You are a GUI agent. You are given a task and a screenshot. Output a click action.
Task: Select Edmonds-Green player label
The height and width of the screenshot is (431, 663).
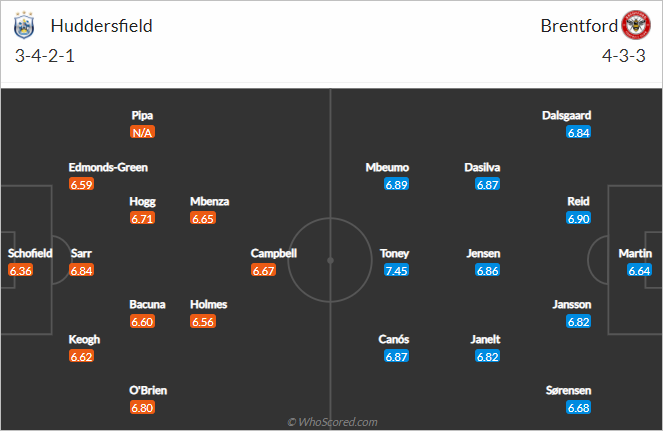pos(108,167)
